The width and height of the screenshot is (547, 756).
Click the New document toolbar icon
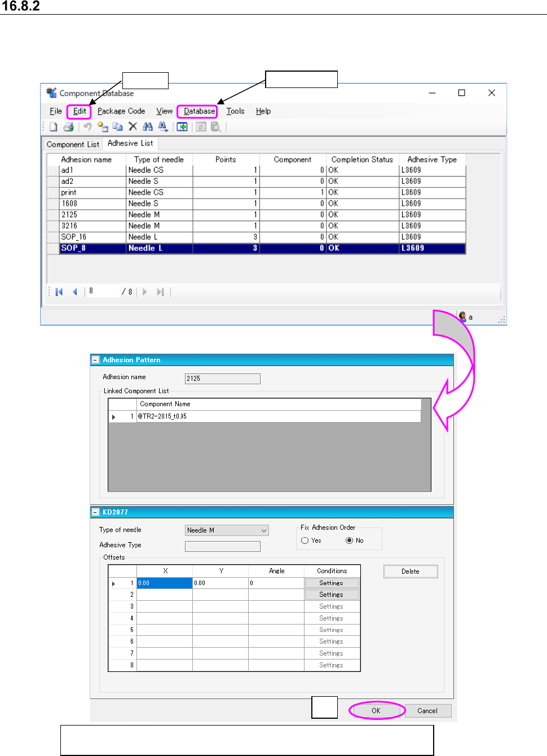53,127
